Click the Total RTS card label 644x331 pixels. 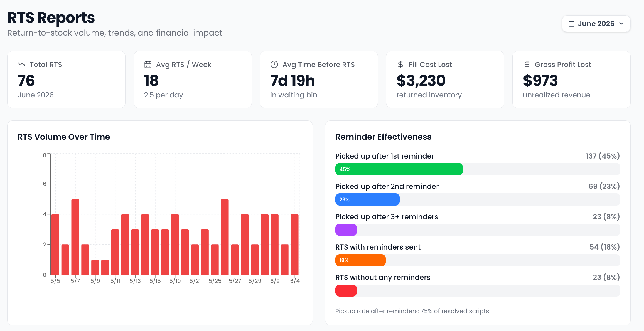coord(46,65)
